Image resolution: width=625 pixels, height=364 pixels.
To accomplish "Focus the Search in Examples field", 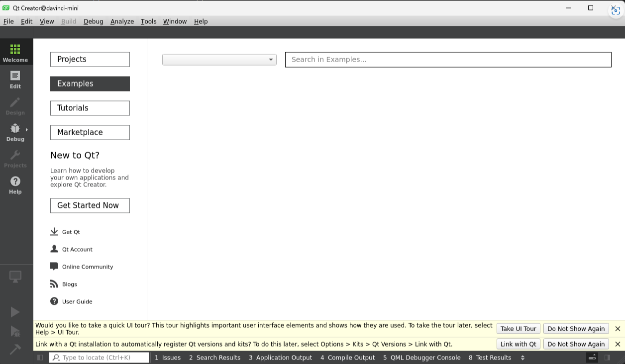I will 448,60.
